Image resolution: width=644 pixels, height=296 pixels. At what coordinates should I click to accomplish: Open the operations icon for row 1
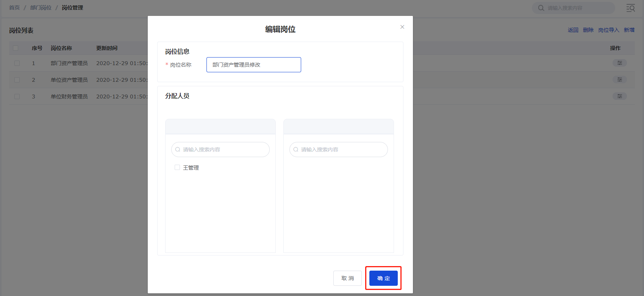619,63
